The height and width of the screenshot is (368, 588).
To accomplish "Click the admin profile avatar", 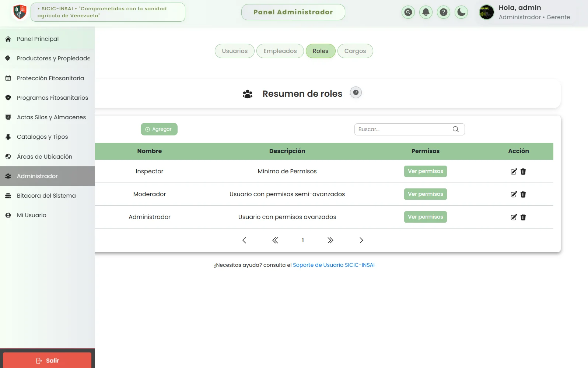I will [486, 12].
